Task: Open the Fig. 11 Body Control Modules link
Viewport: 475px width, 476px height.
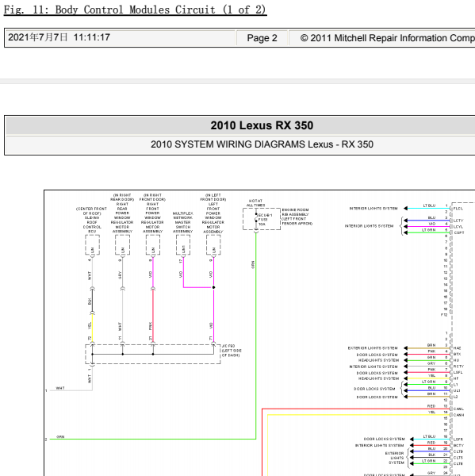Action: click(136, 10)
